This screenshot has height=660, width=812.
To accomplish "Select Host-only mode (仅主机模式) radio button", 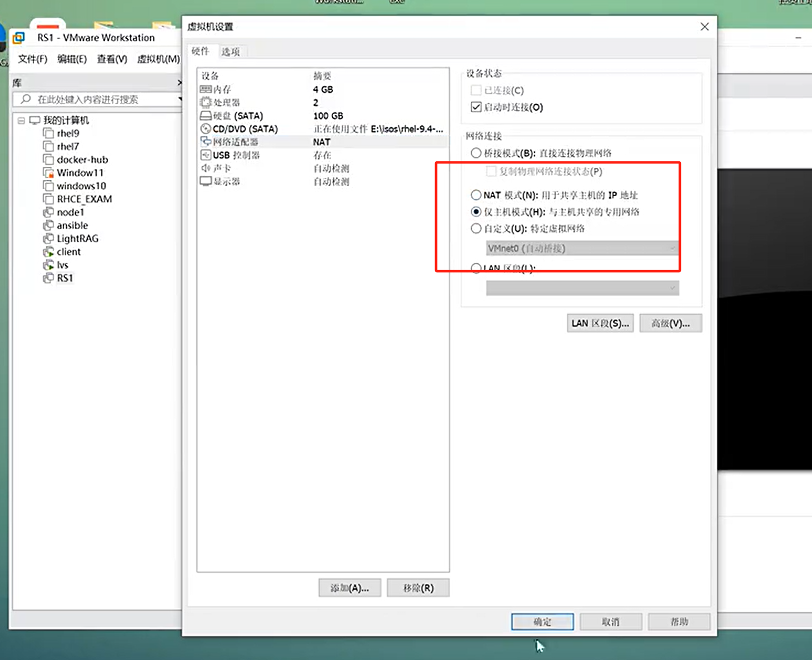I will (x=476, y=212).
